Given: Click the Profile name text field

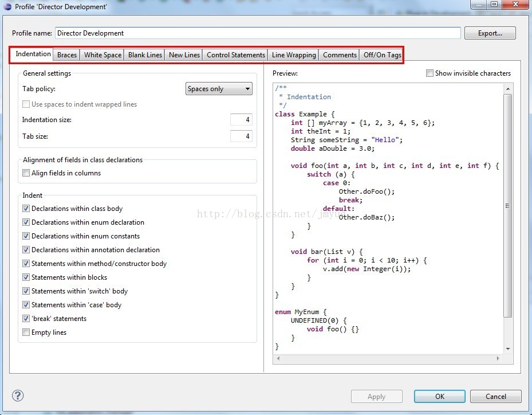Looking at the screenshot, I should [x=258, y=33].
